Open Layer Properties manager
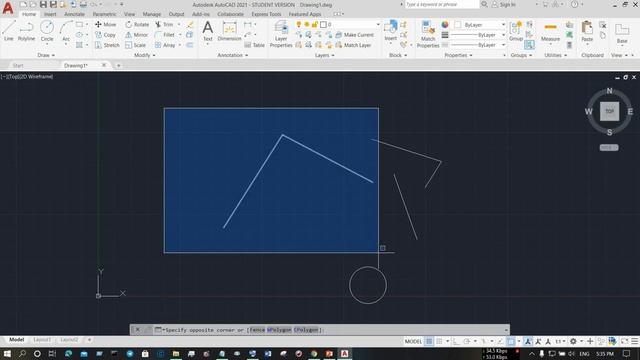The height and width of the screenshot is (360, 640). [281, 34]
